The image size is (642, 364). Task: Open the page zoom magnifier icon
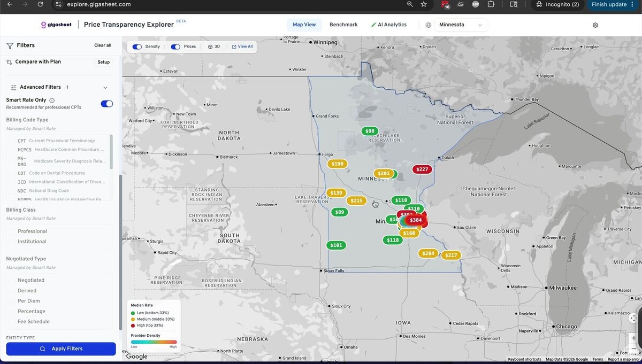tap(410, 4)
